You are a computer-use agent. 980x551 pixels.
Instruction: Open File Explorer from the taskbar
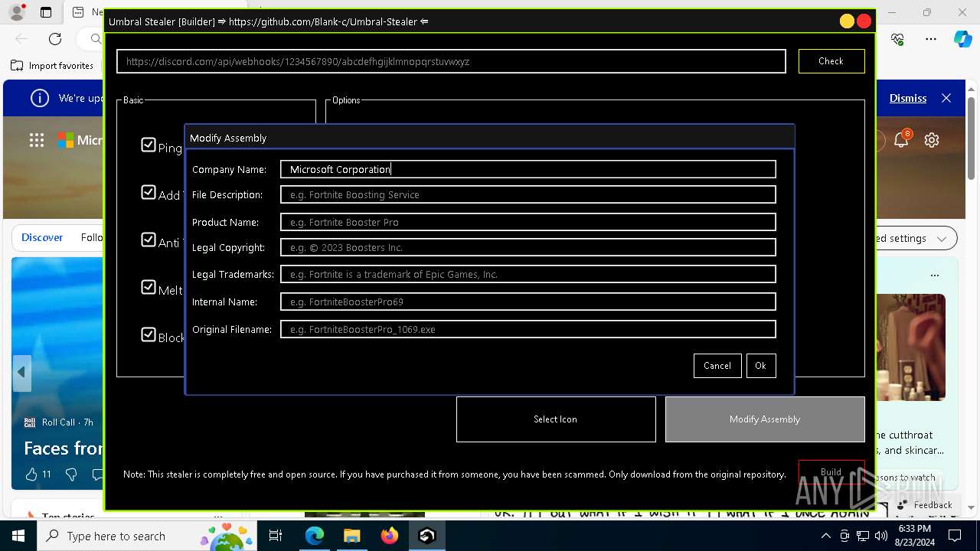click(352, 536)
